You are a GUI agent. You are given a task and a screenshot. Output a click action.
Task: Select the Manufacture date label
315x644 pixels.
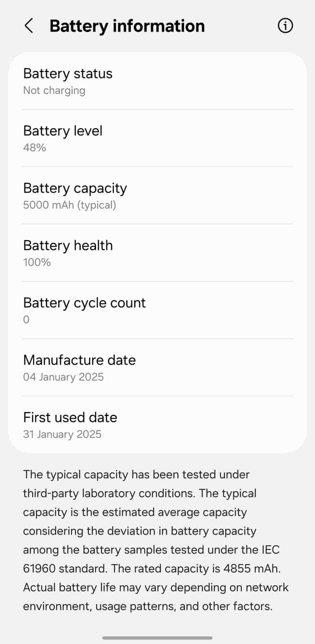[79, 360]
